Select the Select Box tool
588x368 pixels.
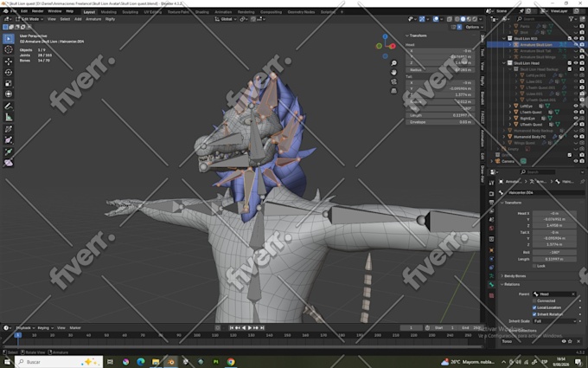pos(9,39)
